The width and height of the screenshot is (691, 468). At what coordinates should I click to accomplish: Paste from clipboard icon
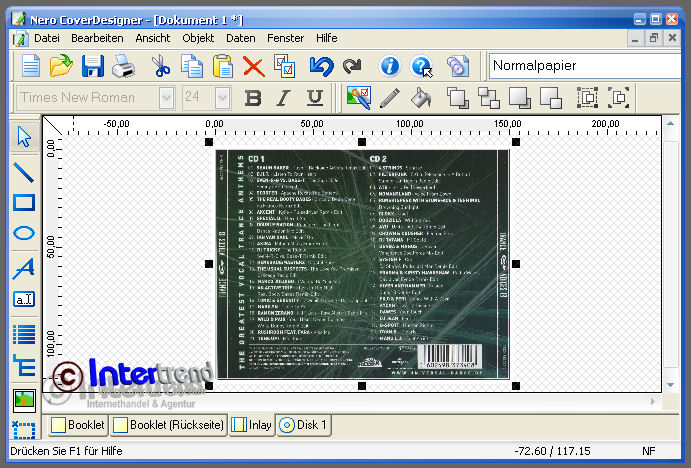click(x=223, y=66)
